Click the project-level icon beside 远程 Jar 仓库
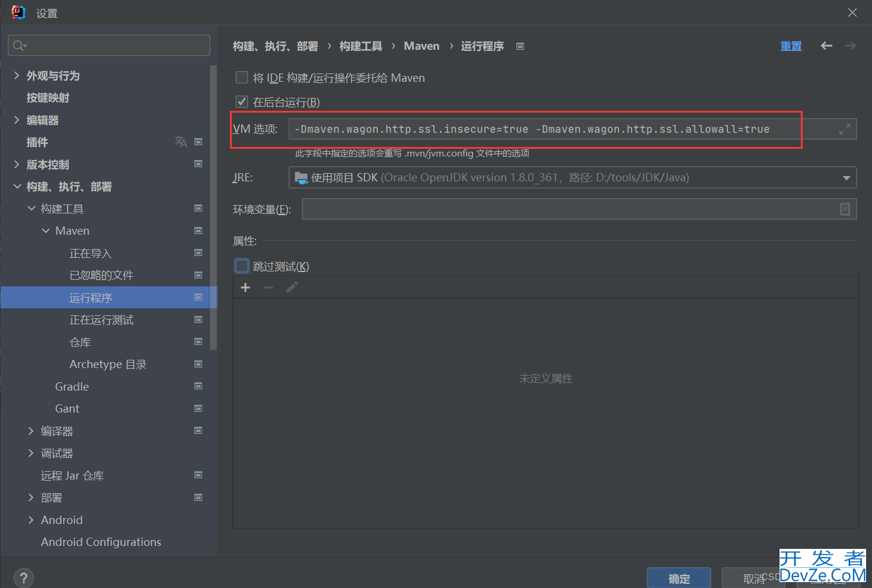 (x=199, y=475)
